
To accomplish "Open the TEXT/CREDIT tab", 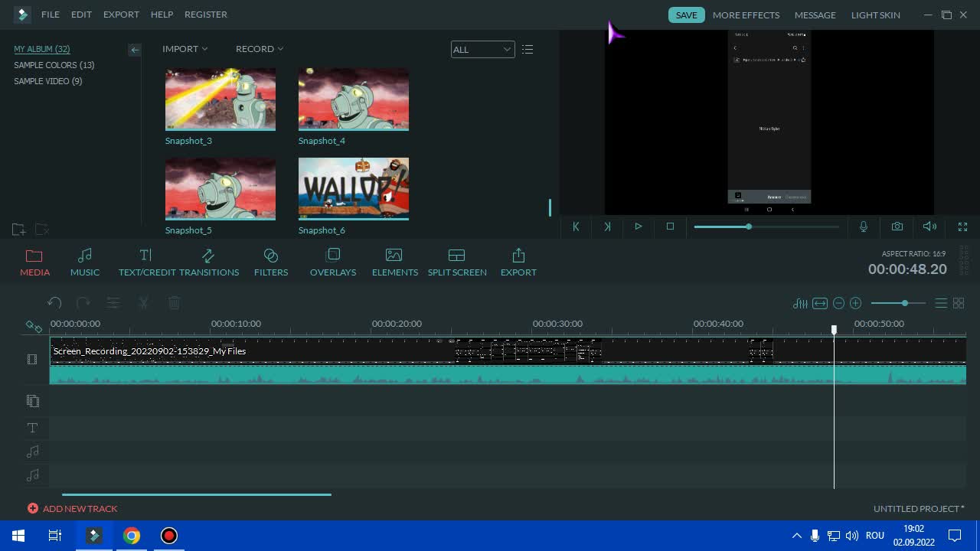I will [147, 262].
